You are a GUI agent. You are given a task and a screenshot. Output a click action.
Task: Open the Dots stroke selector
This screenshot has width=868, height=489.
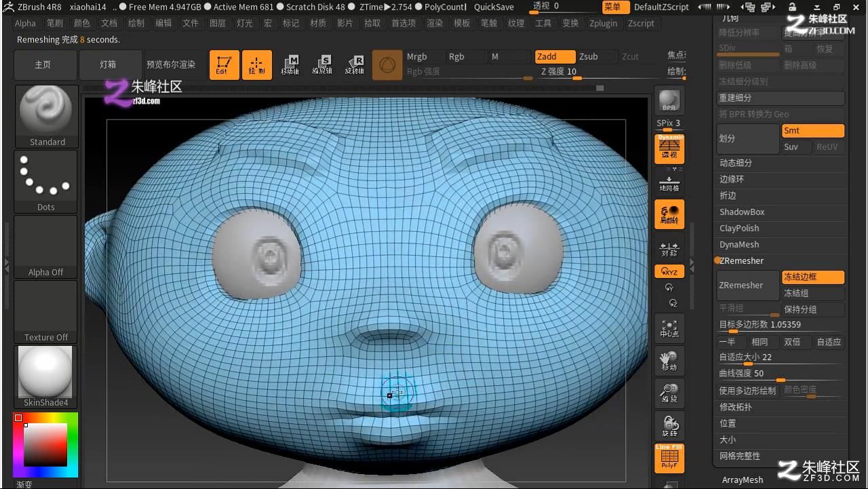pos(47,182)
